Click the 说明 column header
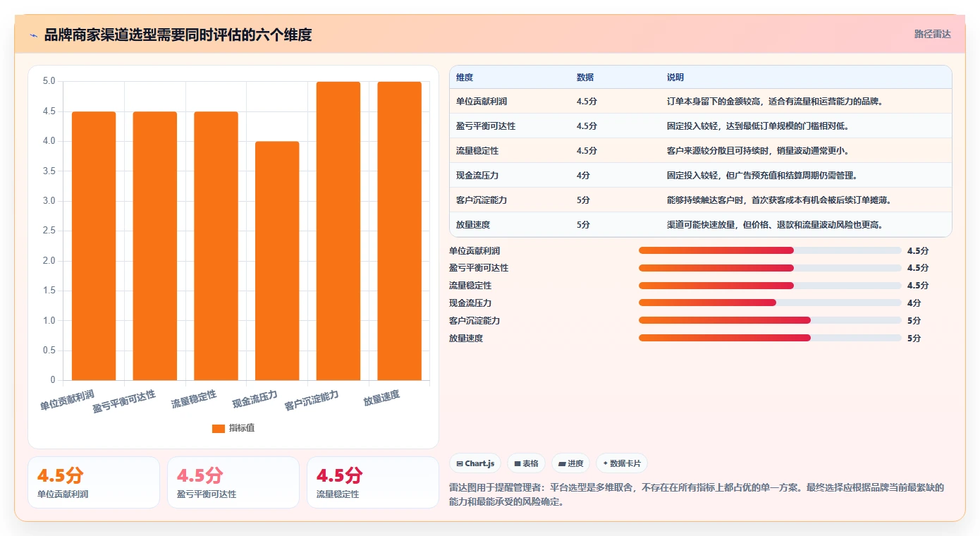This screenshot has height=536, width=980. pos(675,78)
